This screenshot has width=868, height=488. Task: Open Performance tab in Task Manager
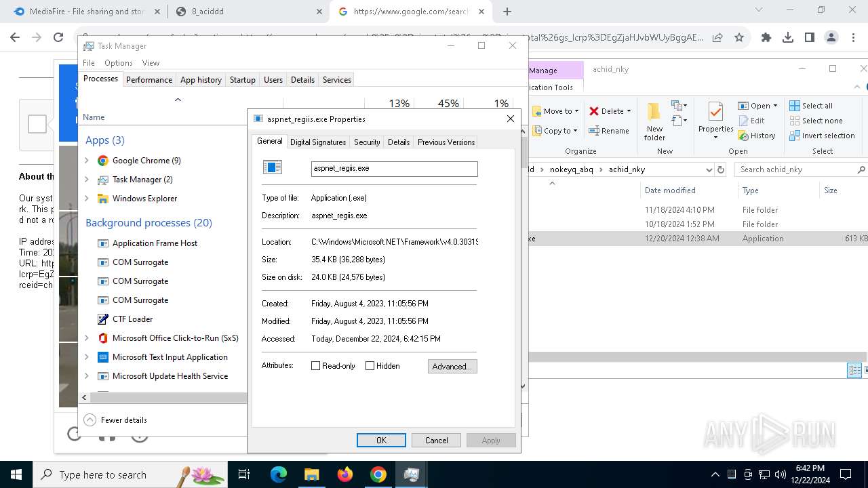(149, 80)
